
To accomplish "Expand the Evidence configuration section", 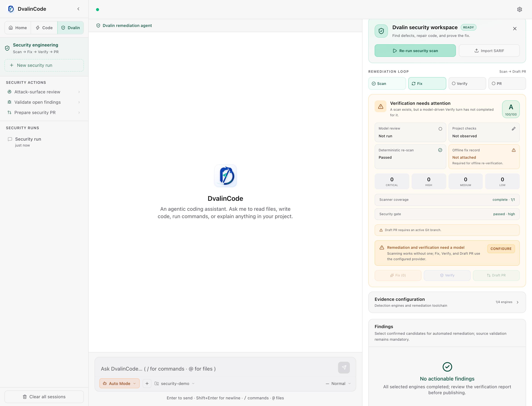I will (447, 302).
